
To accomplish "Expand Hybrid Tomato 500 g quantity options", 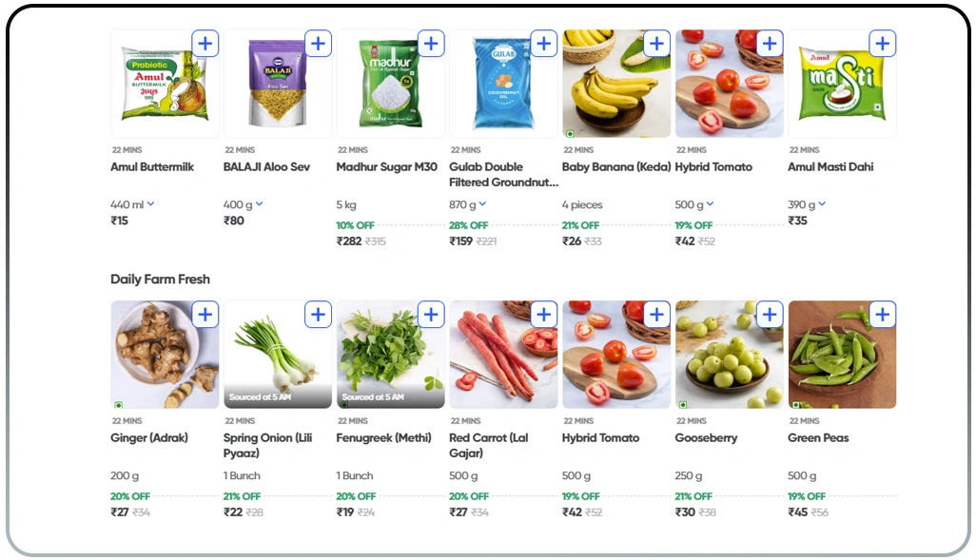I will pyautogui.click(x=711, y=204).
